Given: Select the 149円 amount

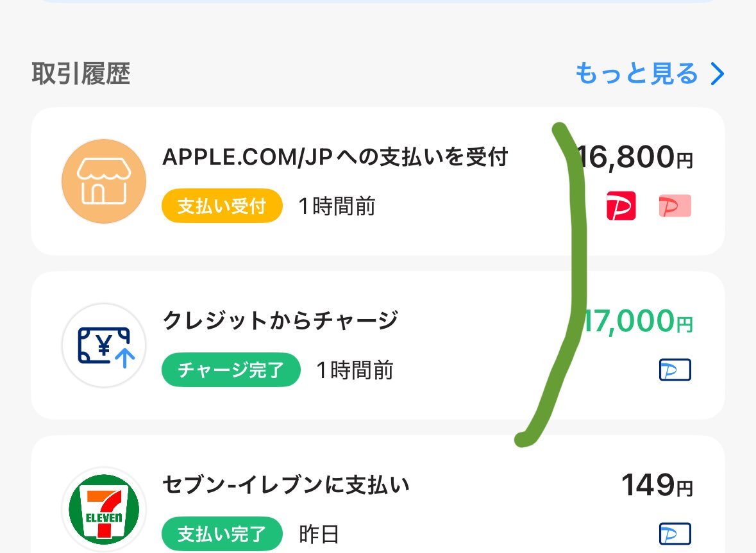Looking at the screenshot, I should (657, 484).
